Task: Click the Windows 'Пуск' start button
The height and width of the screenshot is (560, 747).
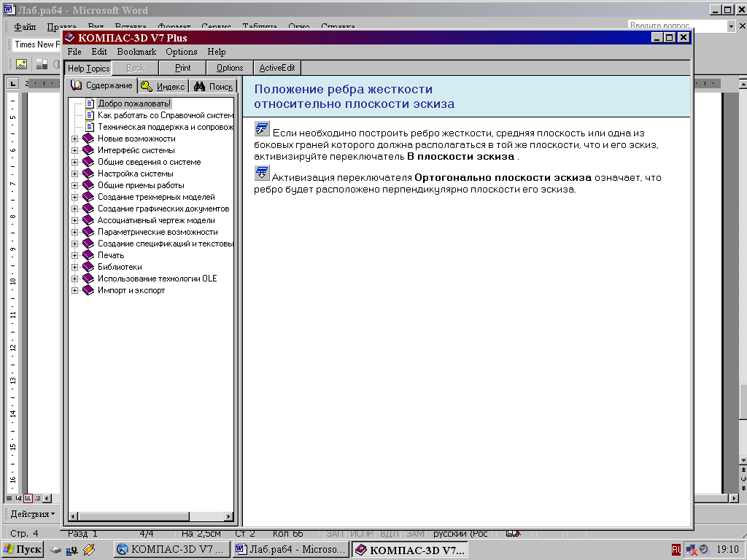Action: [23, 550]
